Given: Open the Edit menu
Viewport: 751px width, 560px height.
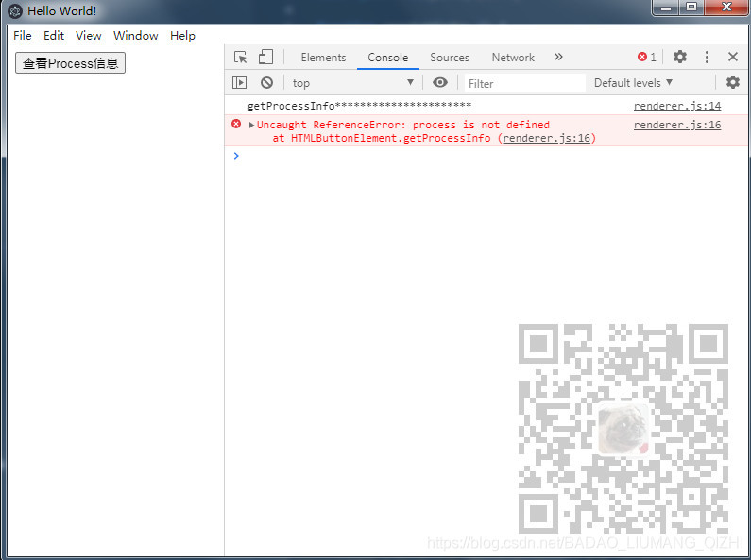Looking at the screenshot, I should [54, 36].
